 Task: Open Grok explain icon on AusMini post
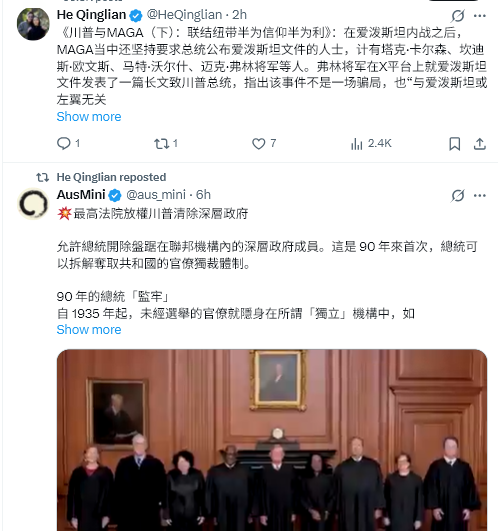click(458, 195)
